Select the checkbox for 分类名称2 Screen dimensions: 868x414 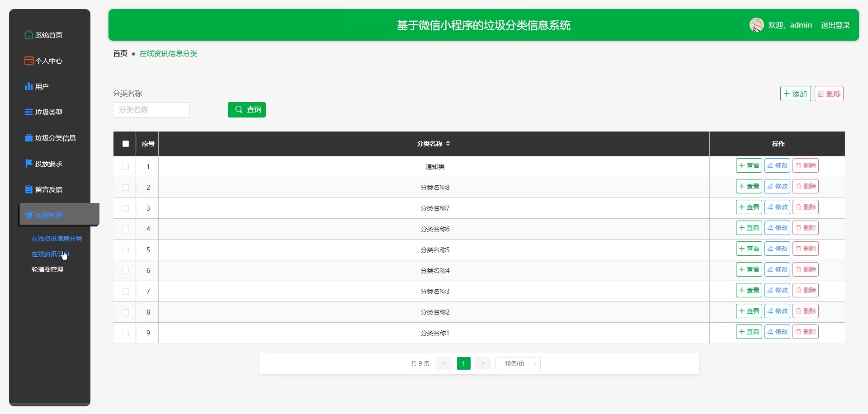tap(126, 312)
